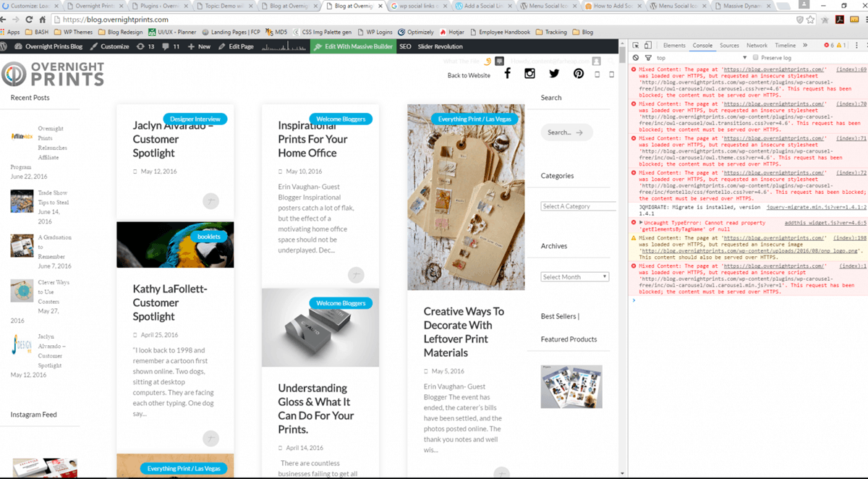Switch to the Network tab in DevTools

pos(757,46)
